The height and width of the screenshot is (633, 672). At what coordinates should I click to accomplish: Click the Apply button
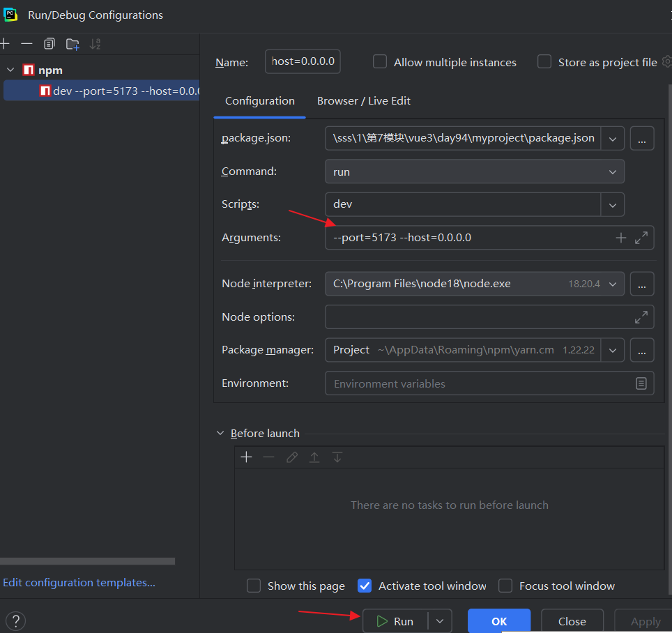pyautogui.click(x=645, y=621)
